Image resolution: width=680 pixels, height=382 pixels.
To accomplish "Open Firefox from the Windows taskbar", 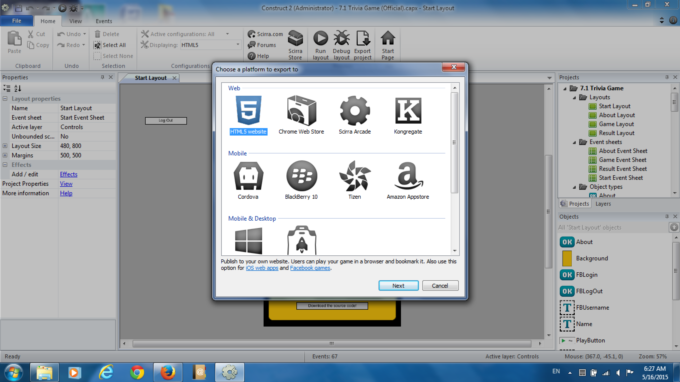I will pyautogui.click(x=168, y=372).
